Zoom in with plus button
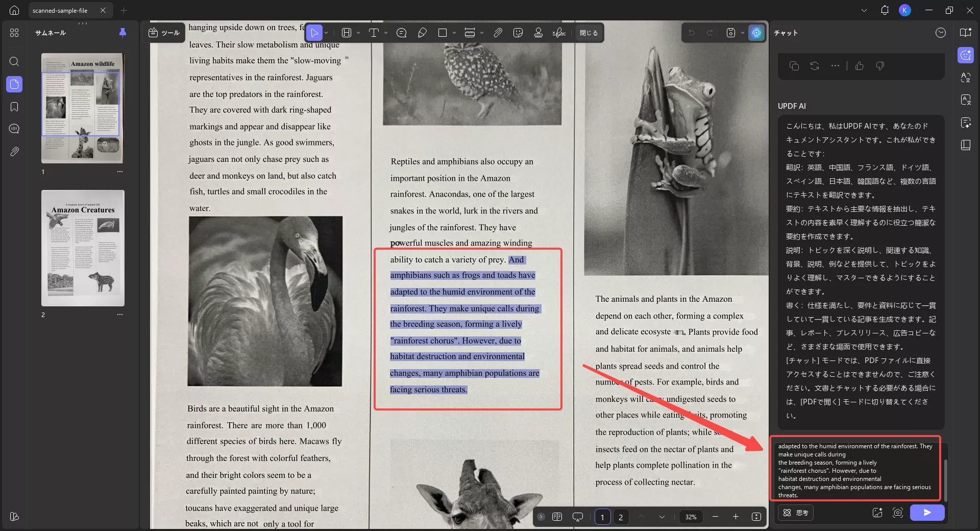Image resolution: width=980 pixels, height=531 pixels. [736, 517]
